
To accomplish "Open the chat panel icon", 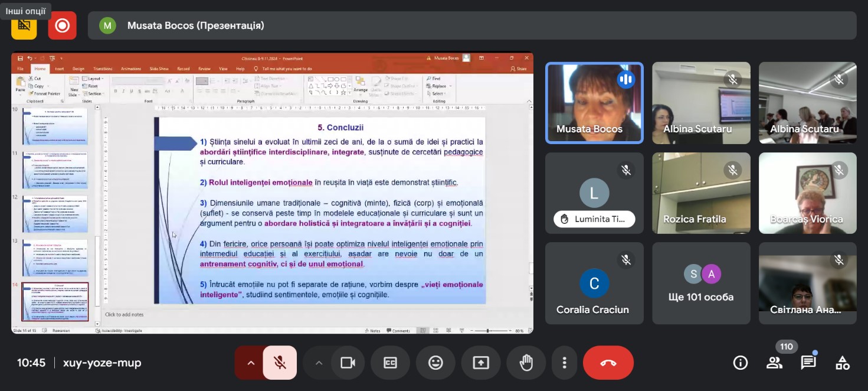I will (x=808, y=363).
